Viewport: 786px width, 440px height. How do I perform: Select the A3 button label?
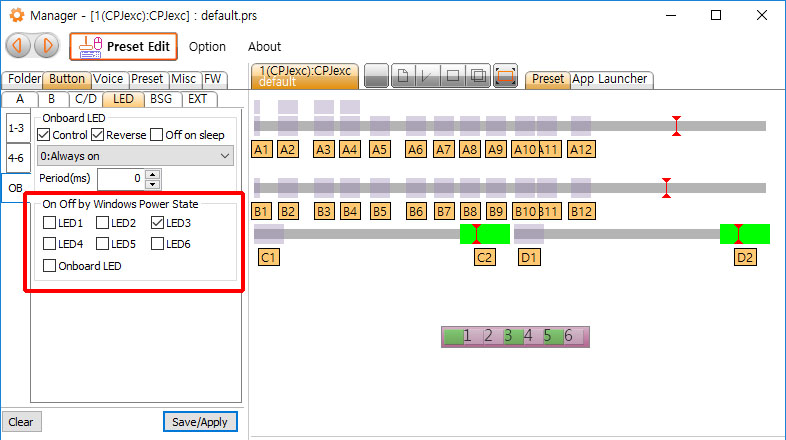[324, 149]
